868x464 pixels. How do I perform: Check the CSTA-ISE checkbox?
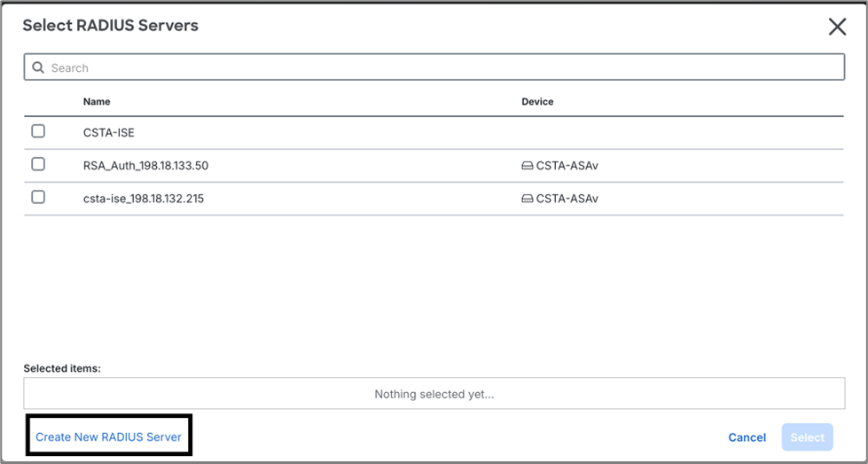click(x=38, y=131)
